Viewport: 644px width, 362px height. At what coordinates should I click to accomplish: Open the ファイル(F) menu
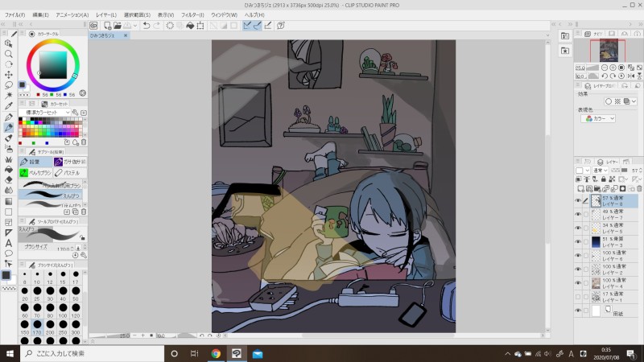(14, 14)
